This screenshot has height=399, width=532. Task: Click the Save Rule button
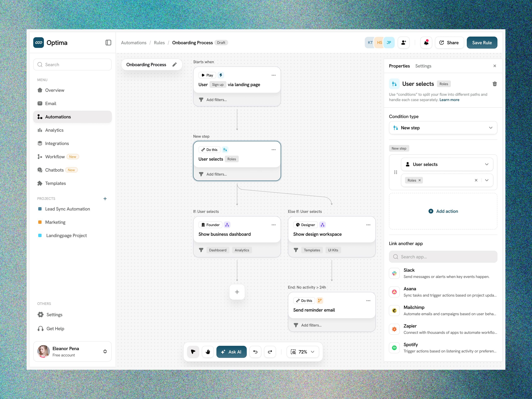point(482,43)
